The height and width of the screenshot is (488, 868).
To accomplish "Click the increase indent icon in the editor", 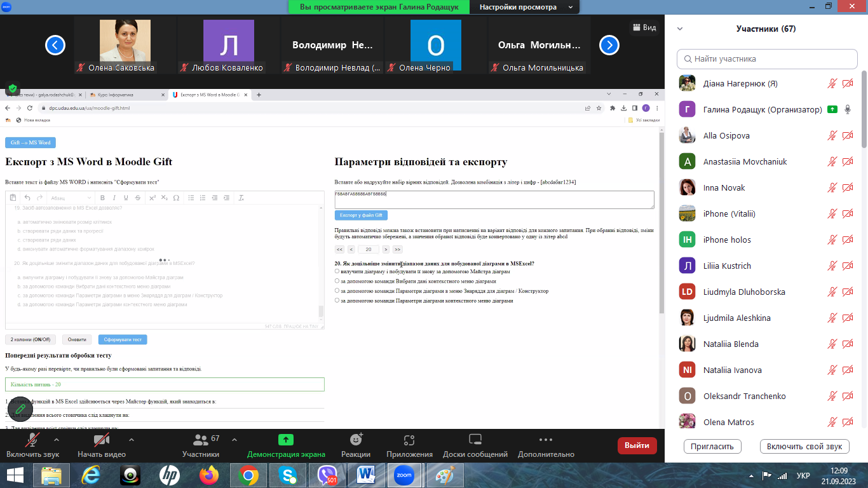I will [x=226, y=198].
